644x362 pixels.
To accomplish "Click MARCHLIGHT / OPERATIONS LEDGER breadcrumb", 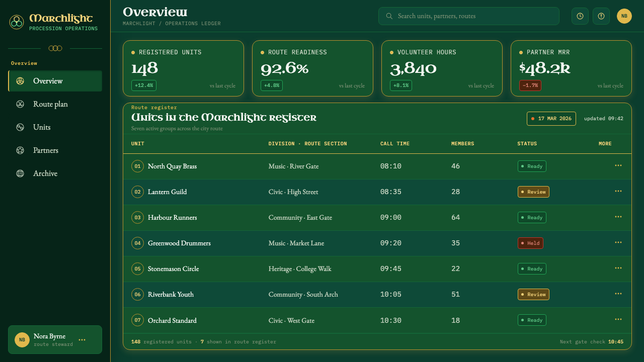I will (x=172, y=24).
